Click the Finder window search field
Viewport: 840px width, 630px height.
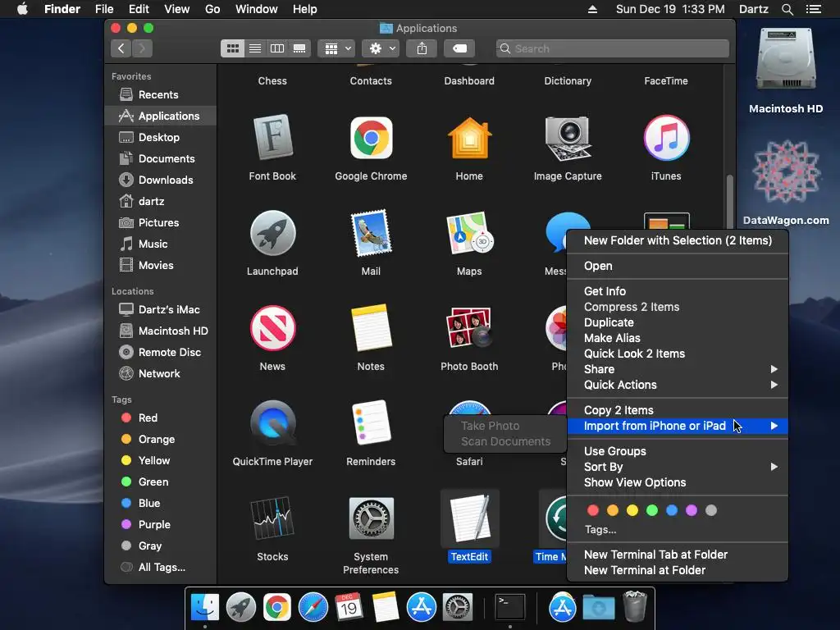(x=612, y=48)
